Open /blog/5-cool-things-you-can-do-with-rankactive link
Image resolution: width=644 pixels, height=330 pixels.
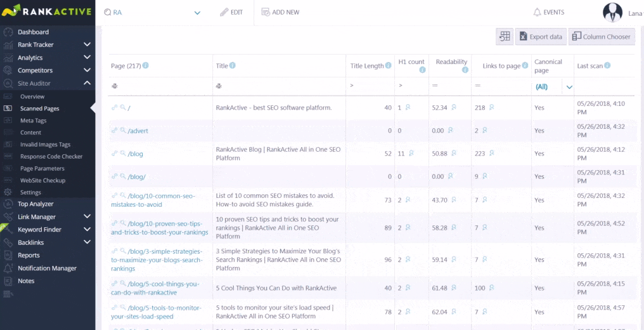coord(155,288)
